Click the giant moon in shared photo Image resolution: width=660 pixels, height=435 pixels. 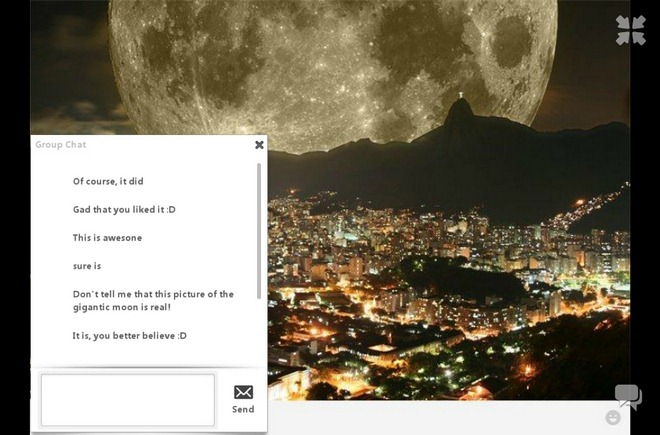pyautogui.click(x=333, y=67)
